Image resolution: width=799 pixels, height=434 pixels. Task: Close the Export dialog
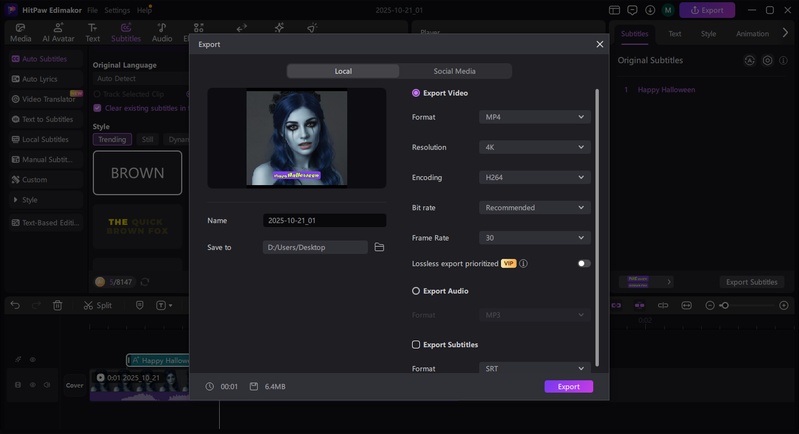pos(600,44)
